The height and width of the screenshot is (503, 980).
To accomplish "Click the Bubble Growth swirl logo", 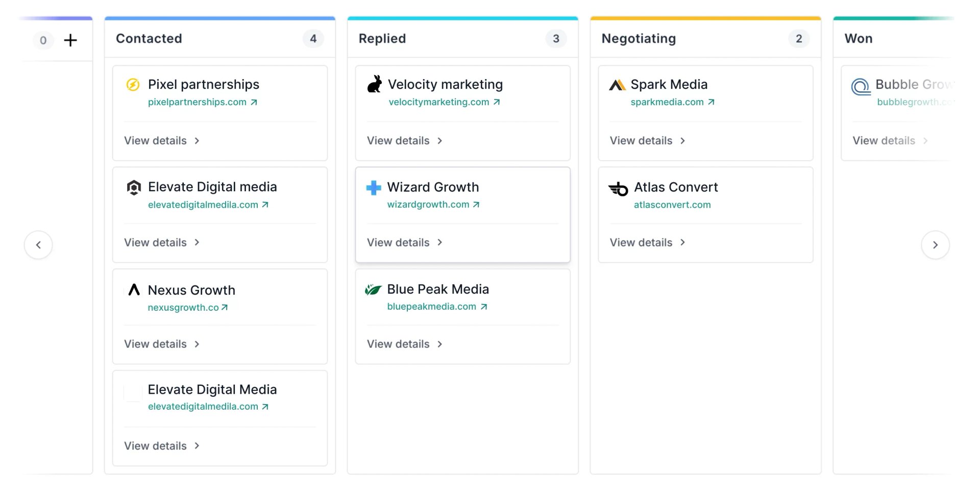I will click(x=861, y=87).
